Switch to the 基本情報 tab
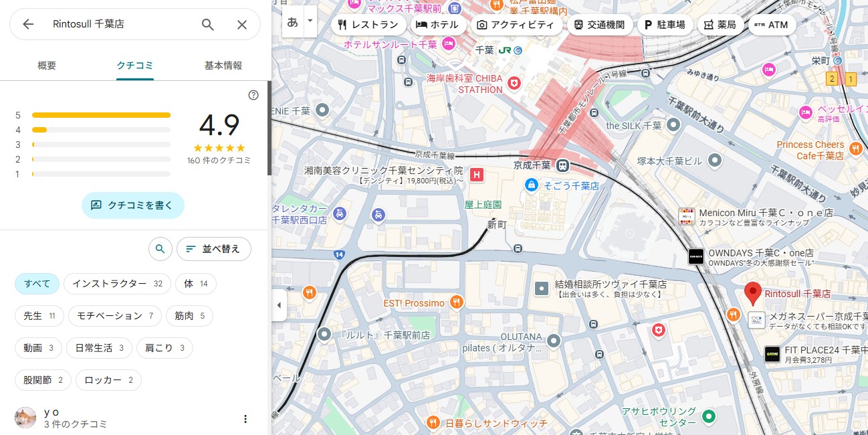 [x=223, y=66]
